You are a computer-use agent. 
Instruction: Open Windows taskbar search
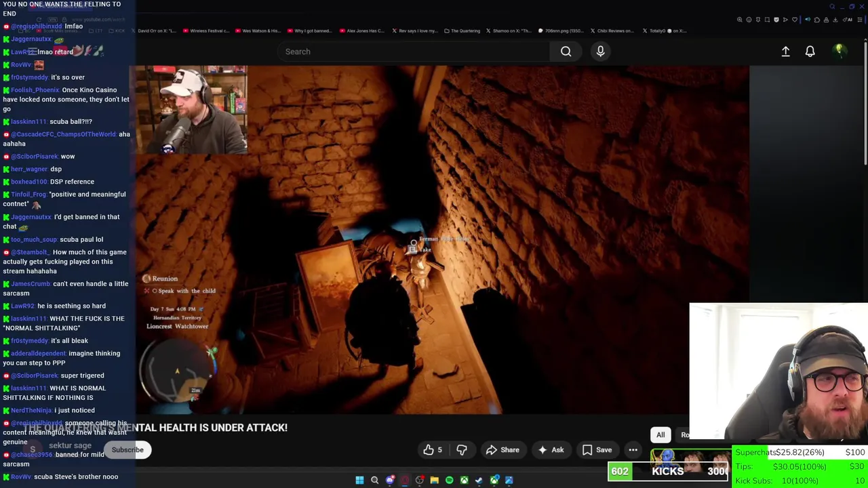374,481
